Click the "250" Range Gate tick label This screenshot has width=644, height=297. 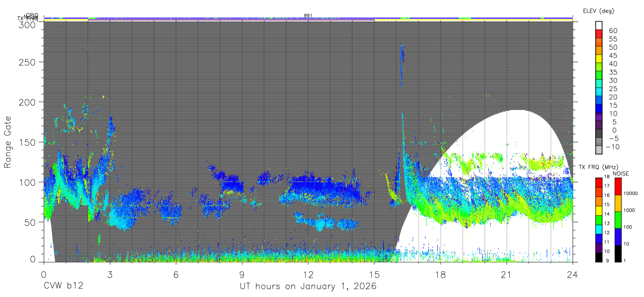point(28,62)
